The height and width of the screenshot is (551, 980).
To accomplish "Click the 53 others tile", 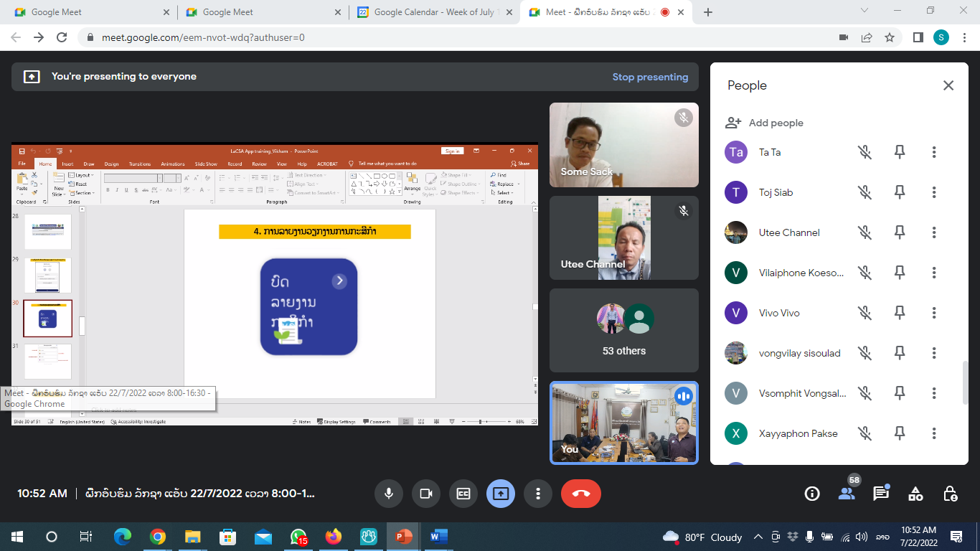I will pos(624,330).
